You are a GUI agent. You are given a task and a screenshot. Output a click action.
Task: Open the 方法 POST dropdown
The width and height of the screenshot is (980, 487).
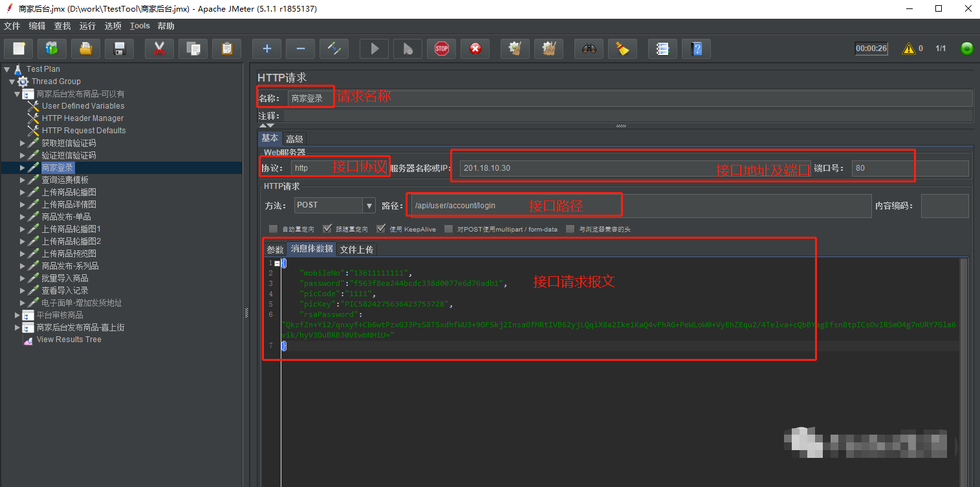[334, 206]
